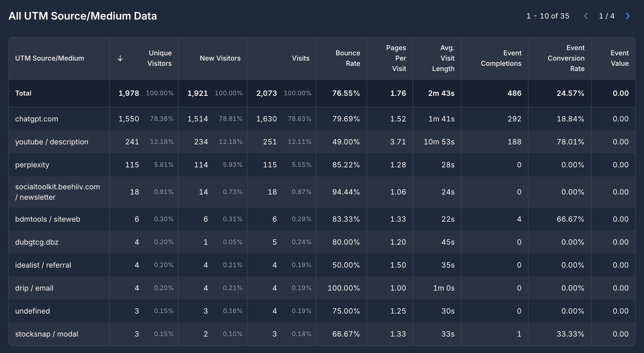Sort by Bounce Rate column
The image size is (644, 353).
(x=348, y=58)
